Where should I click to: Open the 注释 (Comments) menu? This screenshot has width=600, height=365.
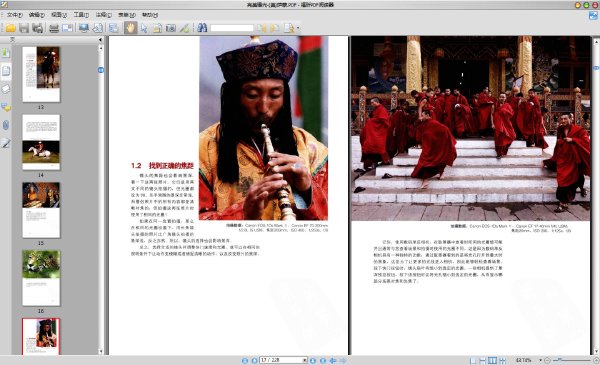coord(103,15)
